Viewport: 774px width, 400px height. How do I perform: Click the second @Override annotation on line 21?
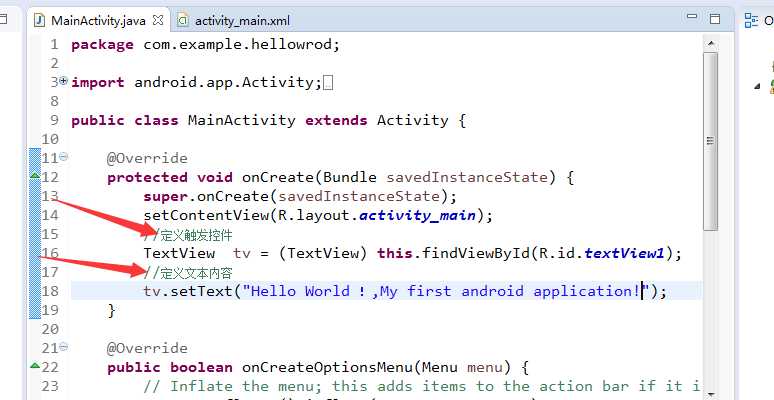[148, 349]
